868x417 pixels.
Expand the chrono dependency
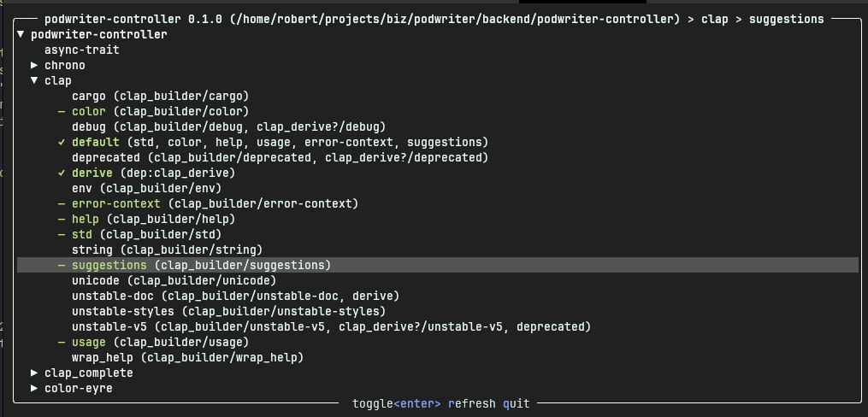pos(34,65)
